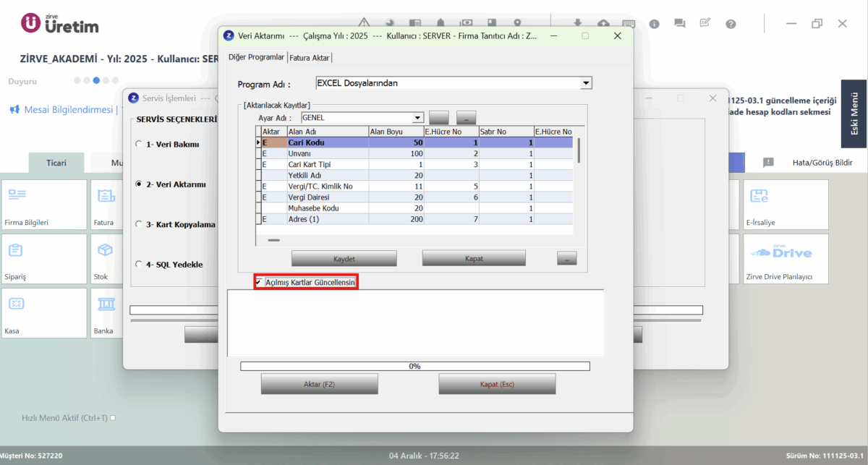Open the Kasa module tile

point(43,314)
